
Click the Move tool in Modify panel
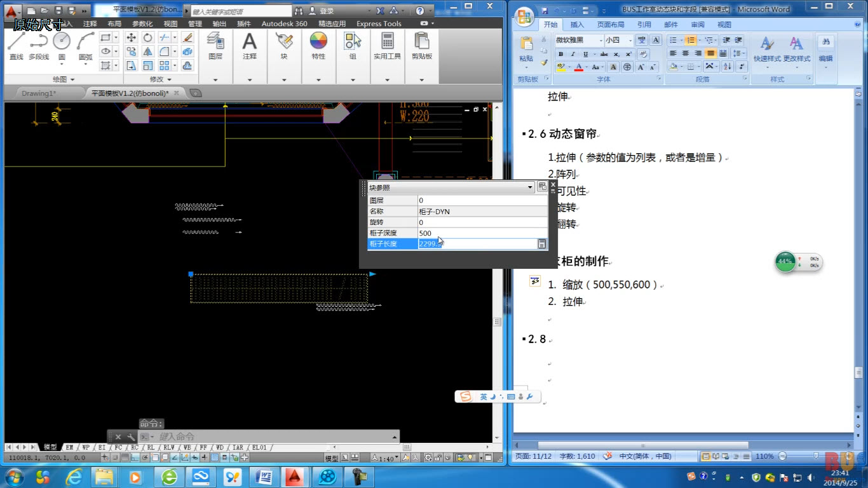tap(132, 37)
